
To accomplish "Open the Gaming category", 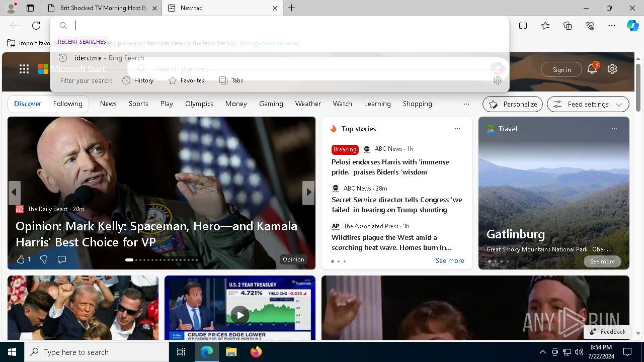I will point(271,104).
